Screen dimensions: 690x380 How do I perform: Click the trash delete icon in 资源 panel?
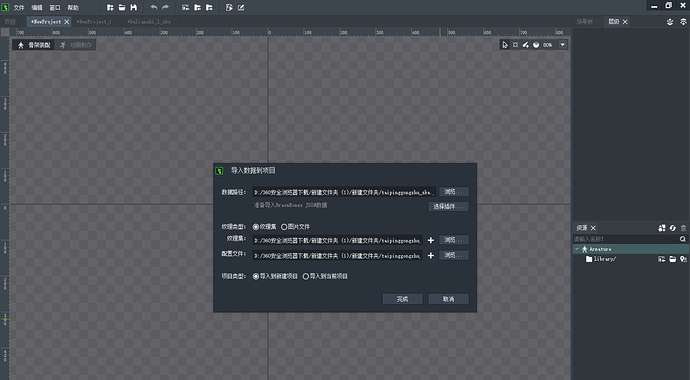[x=683, y=228]
